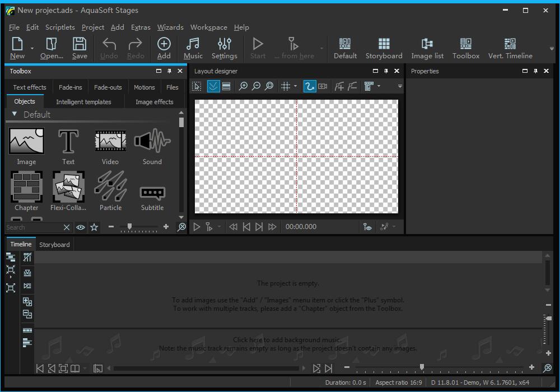Screen dimensions: 560x392
Task: Click the Add plus icon in toolbar
Action: pyautogui.click(x=164, y=48)
